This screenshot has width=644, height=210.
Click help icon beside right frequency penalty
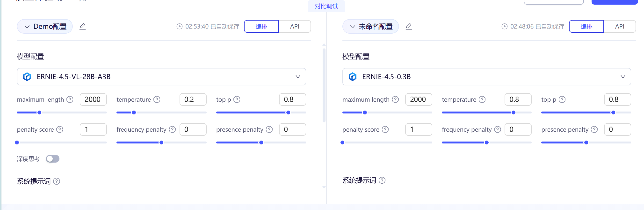pos(498,130)
